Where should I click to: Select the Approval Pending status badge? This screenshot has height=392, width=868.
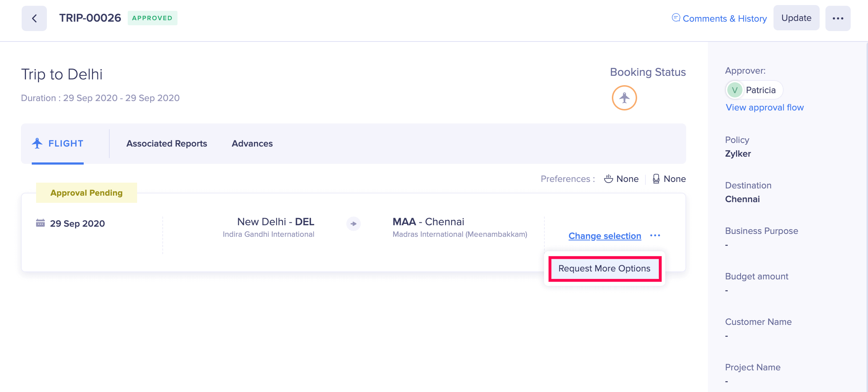coord(86,192)
